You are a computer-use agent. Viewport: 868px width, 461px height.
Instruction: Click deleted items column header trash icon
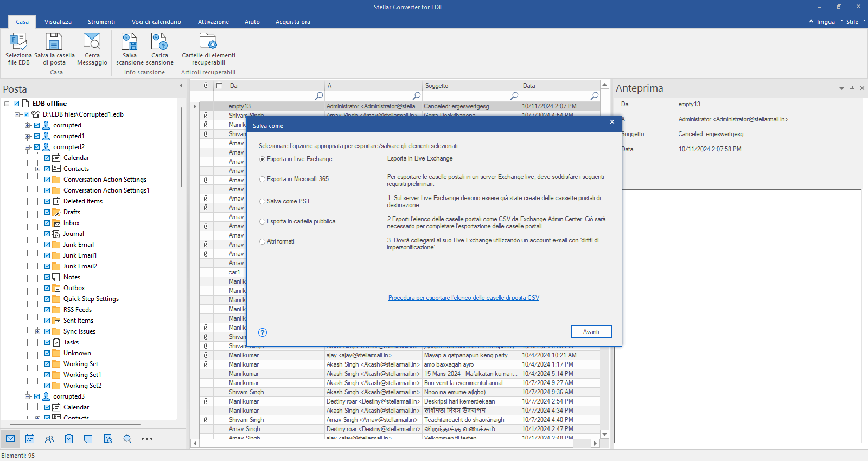[x=219, y=85]
